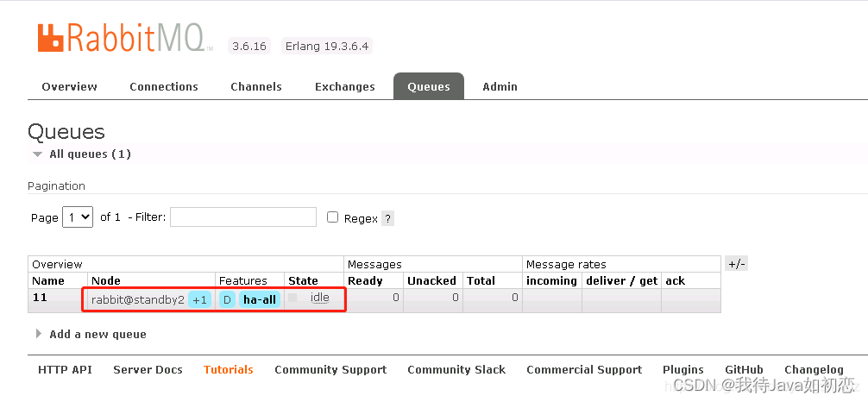Sort by Total messages column
This screenshot has width=868, height=402.
pyautogui.click(x=481, y=280)
